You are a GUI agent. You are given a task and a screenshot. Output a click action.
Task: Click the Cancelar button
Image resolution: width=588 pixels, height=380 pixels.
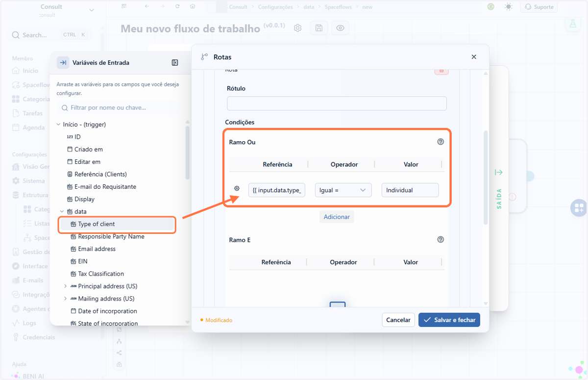(398, 320)
